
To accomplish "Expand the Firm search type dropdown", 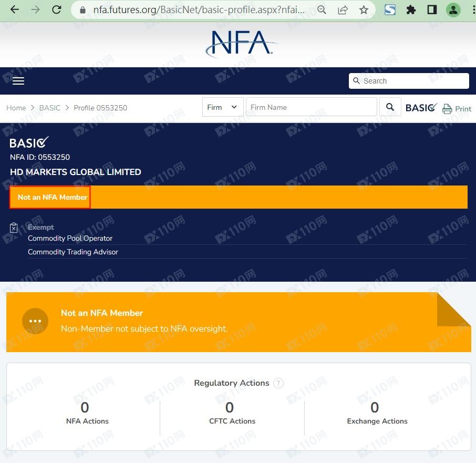I will pyautogui.click(x=223, y=107).
